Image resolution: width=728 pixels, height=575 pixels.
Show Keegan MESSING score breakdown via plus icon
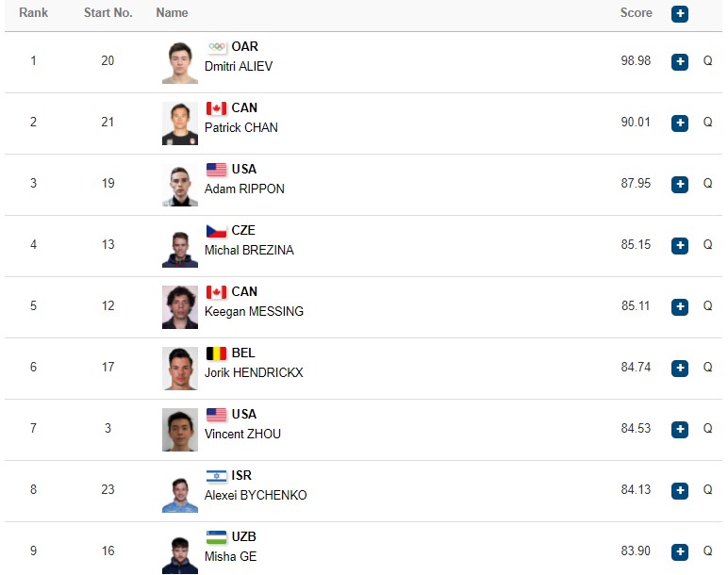click(680, 306)
